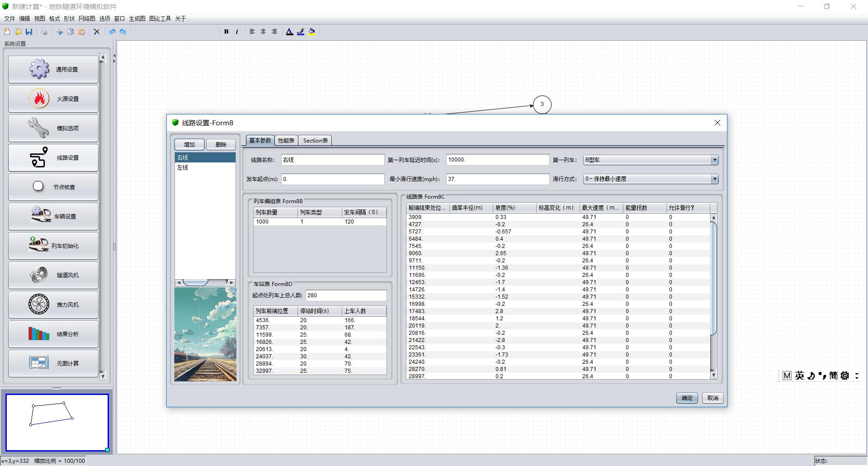Open 结果分析 results analysis
This screenshot has height=466, width=868.
pyautogui.click(x=53, y=334)
